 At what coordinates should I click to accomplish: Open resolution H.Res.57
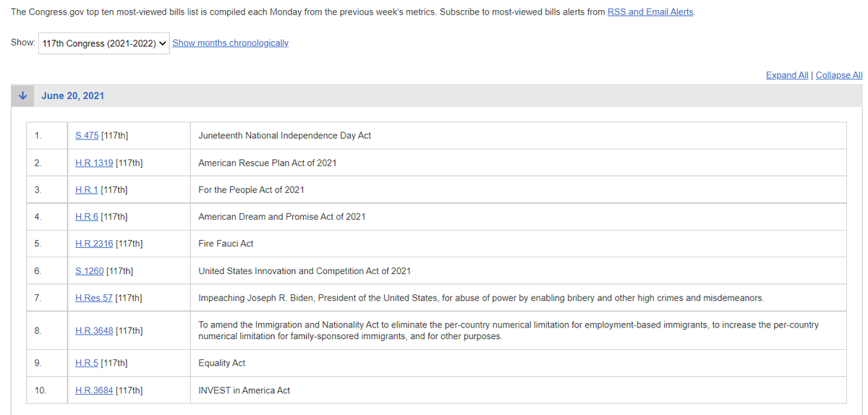pyautogui.click(x=94, y=298)
